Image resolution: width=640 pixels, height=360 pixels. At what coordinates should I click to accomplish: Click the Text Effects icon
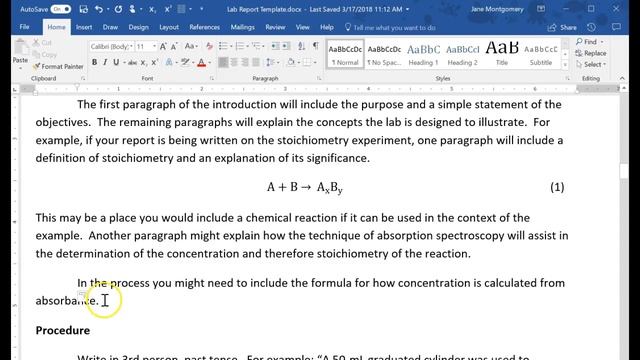[169, 62]
